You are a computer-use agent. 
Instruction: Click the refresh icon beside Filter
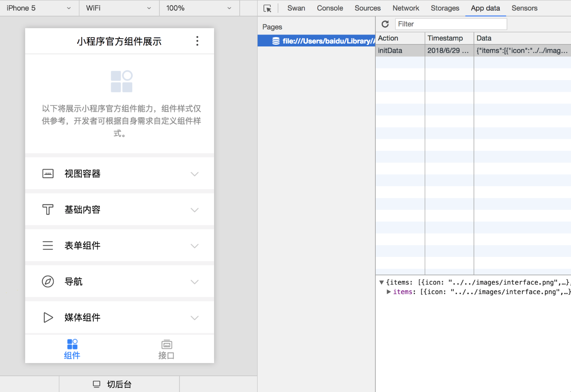(385, 24)
